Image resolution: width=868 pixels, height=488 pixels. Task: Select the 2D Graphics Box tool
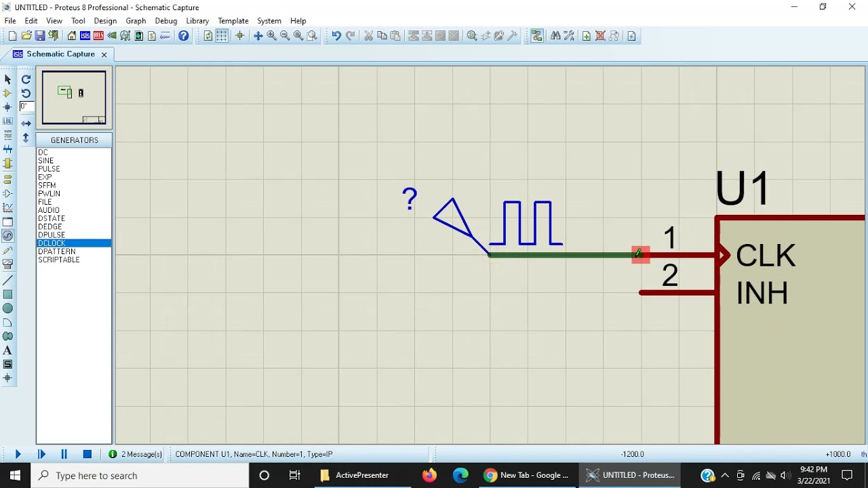click(7, 294)
